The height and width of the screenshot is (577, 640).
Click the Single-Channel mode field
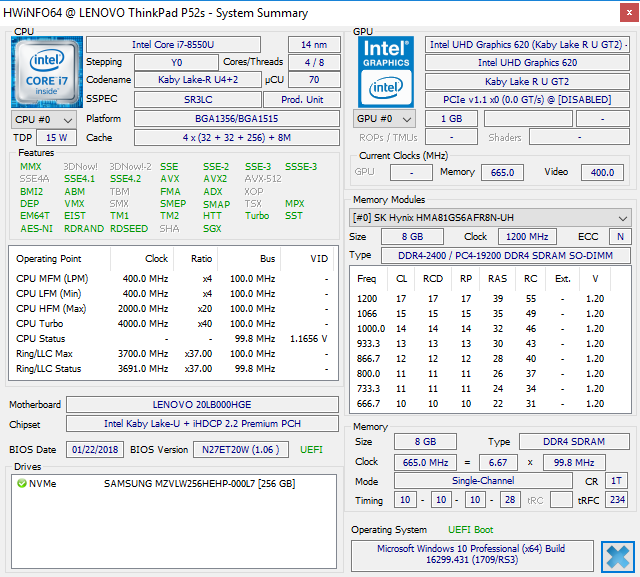click(483, 481)
